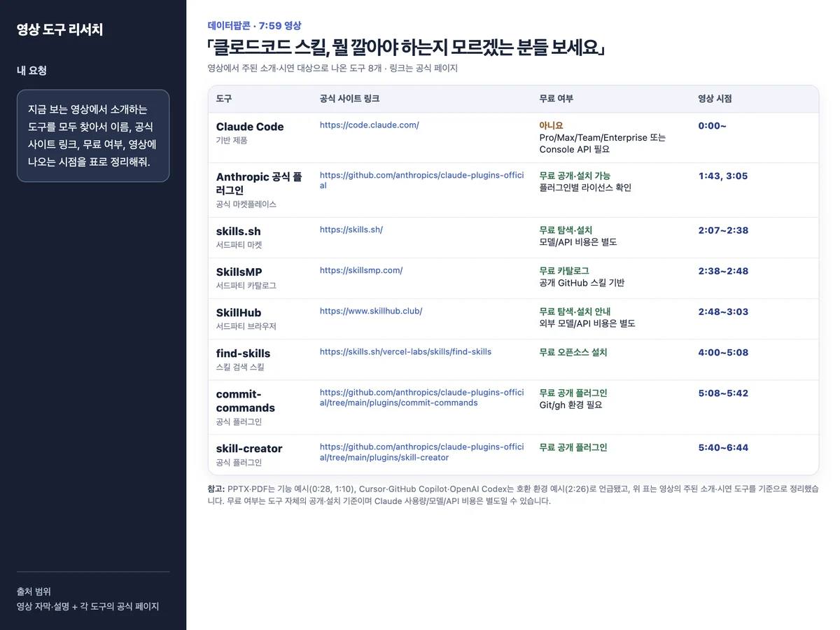Open the code.claude.com link
This screenshot has width=840, height=630.
[369, 125]
